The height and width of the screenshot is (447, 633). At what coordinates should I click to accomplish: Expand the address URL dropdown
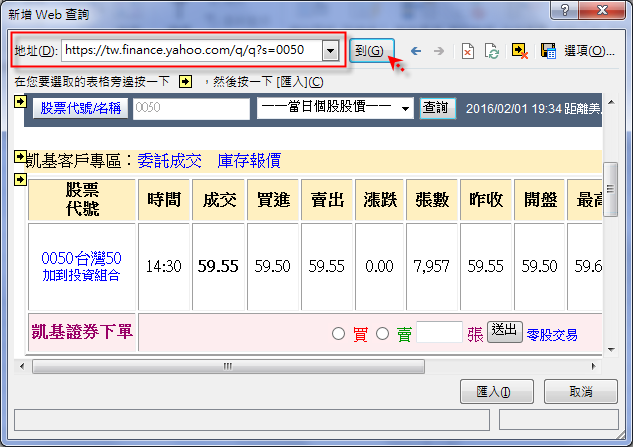pos(330,50)
